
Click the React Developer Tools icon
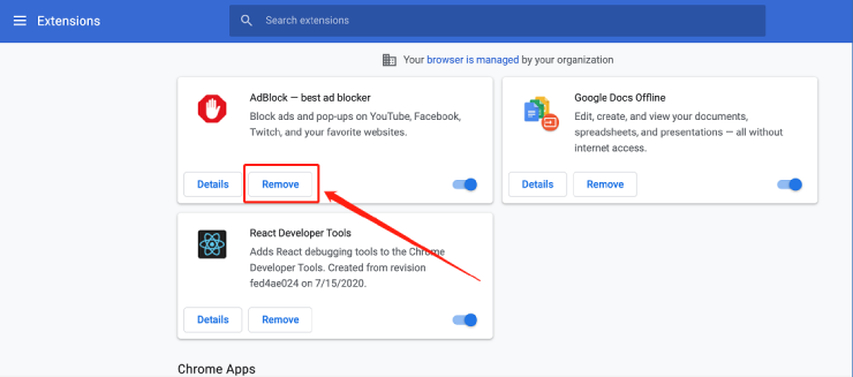click(x=212, y=244)
